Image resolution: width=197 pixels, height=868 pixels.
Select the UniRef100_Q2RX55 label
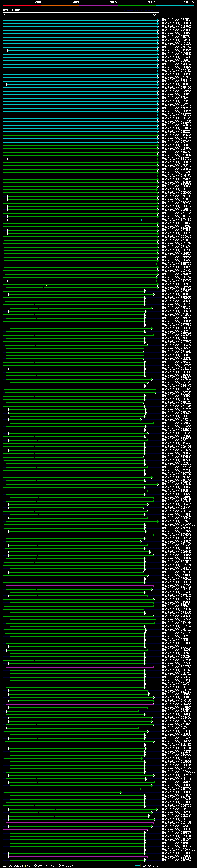177,704
